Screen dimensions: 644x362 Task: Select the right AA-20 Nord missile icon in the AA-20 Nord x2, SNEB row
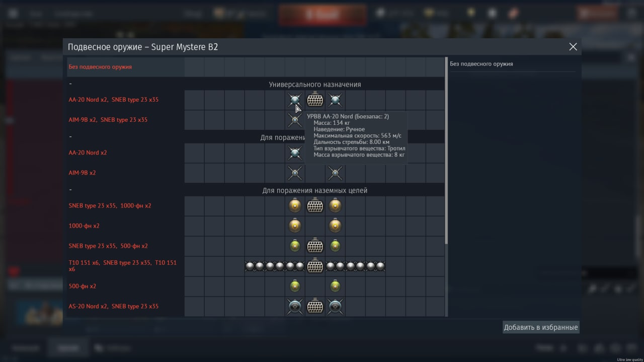[x=335, y=100]
